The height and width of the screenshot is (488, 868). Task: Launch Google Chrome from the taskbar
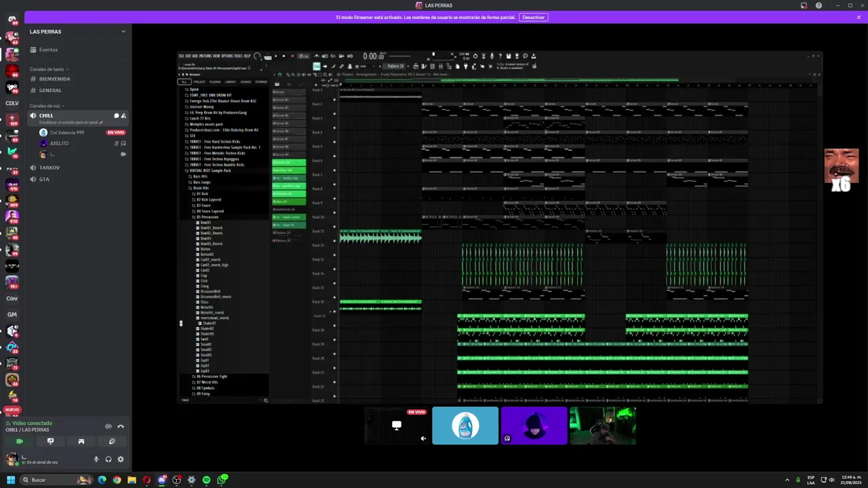coord(117,480)
